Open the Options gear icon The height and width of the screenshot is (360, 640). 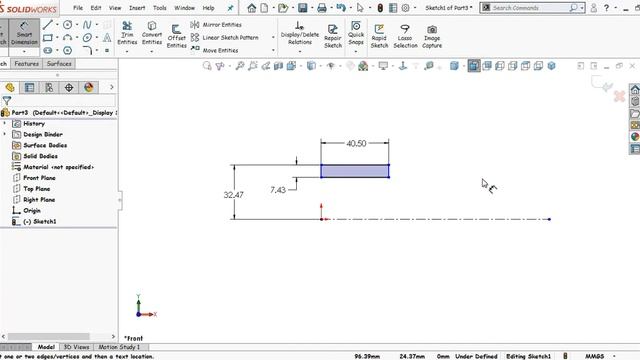405,8
